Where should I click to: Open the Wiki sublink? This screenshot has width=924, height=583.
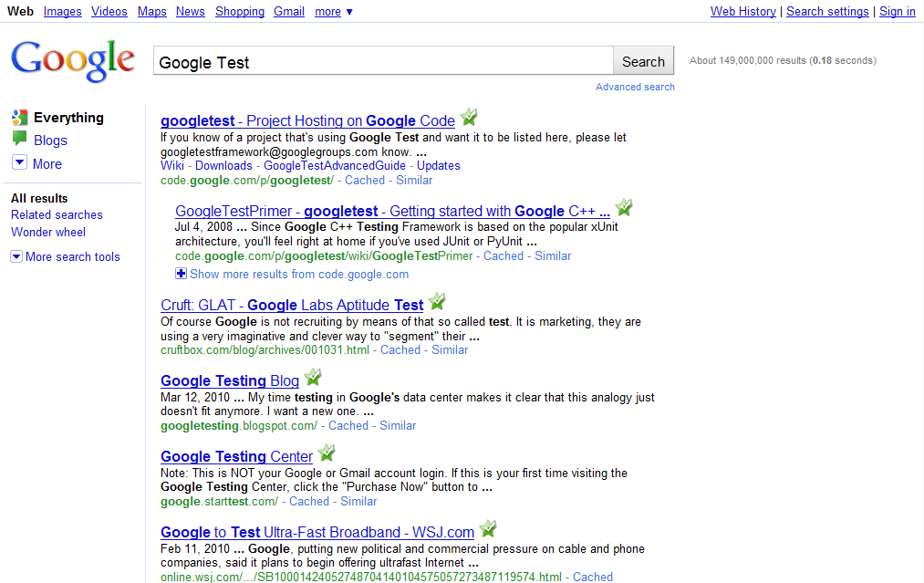point(172,166)
